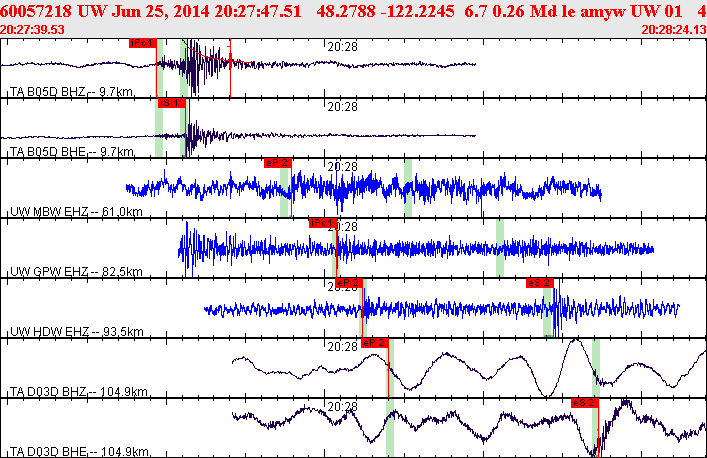Click the 20:28 time label on UW MBW EHZ

[342, 167]
